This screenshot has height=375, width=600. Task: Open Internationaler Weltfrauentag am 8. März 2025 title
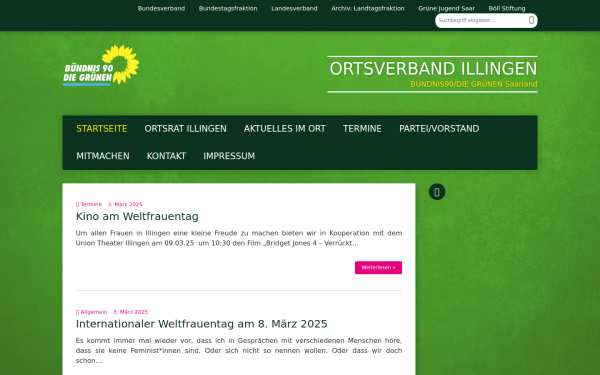point(202,324)
